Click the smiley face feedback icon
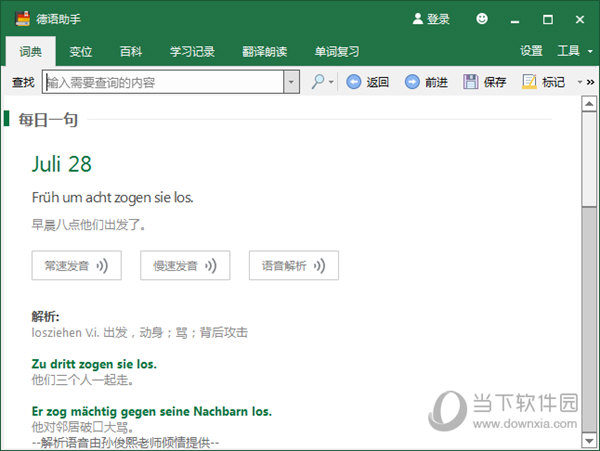Screen dimensions: 600x451 pyautogui.click(x=482, y=18)
